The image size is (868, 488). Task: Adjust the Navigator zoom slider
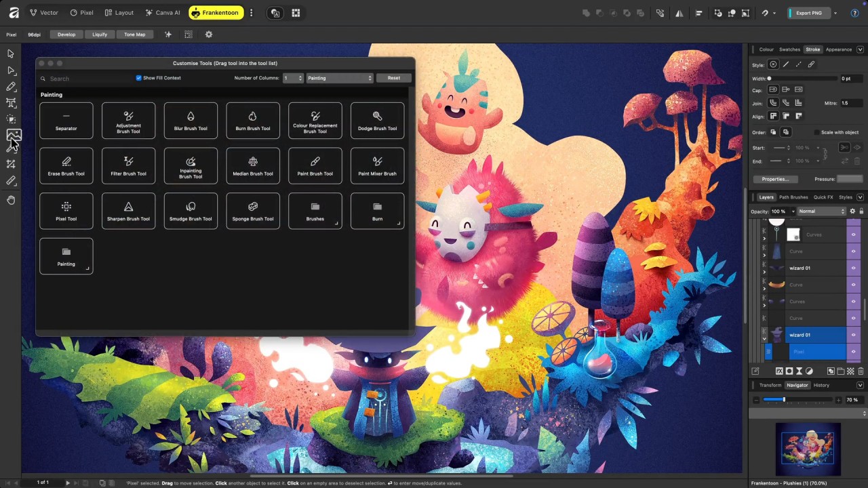coord(784,400)
